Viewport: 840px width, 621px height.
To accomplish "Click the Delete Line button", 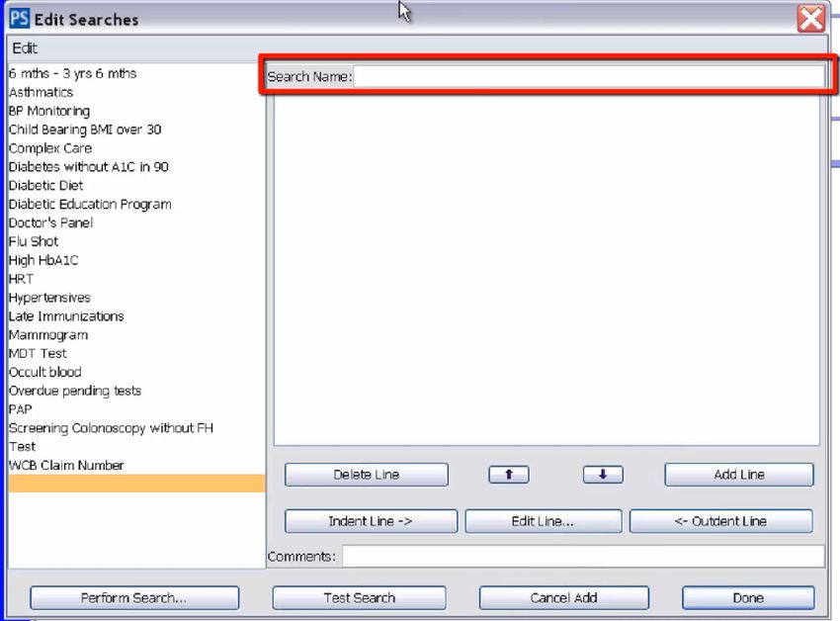I will click(x=367, y=475).
